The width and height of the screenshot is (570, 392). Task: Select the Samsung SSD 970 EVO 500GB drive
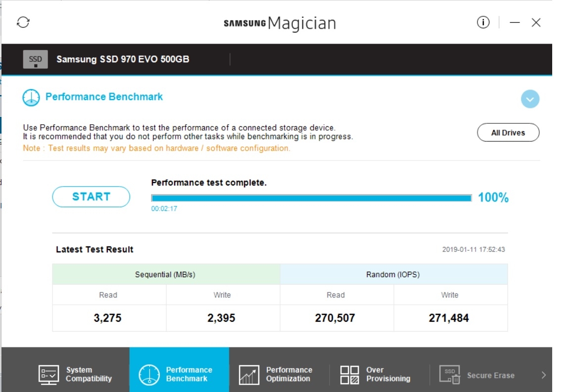pos(123,59)
